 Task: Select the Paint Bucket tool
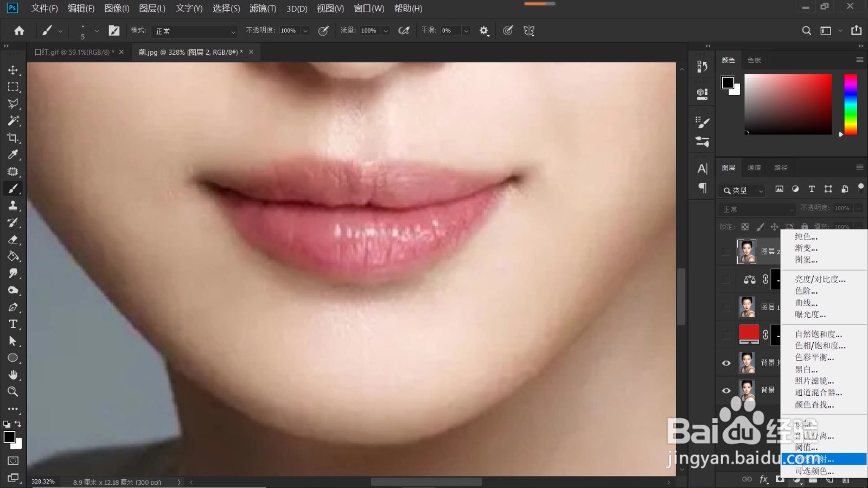coord(13,256)
